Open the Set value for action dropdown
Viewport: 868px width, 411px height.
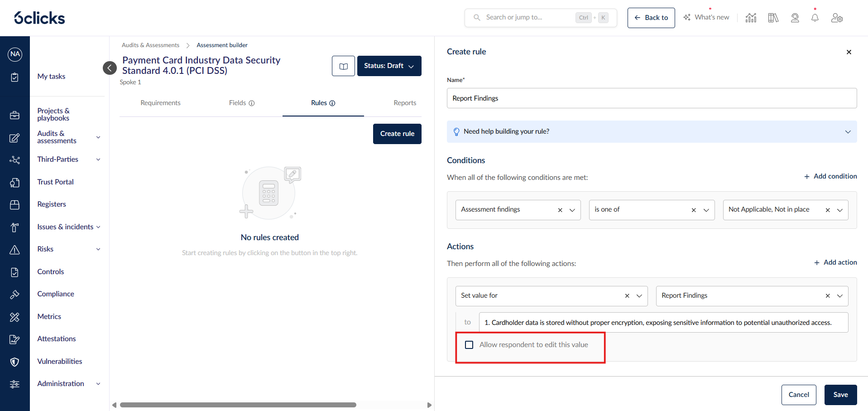coord(639,296)
